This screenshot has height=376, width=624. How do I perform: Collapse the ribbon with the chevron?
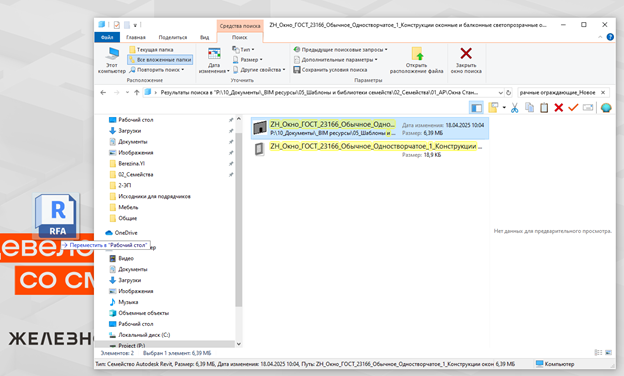click(600, 37)
